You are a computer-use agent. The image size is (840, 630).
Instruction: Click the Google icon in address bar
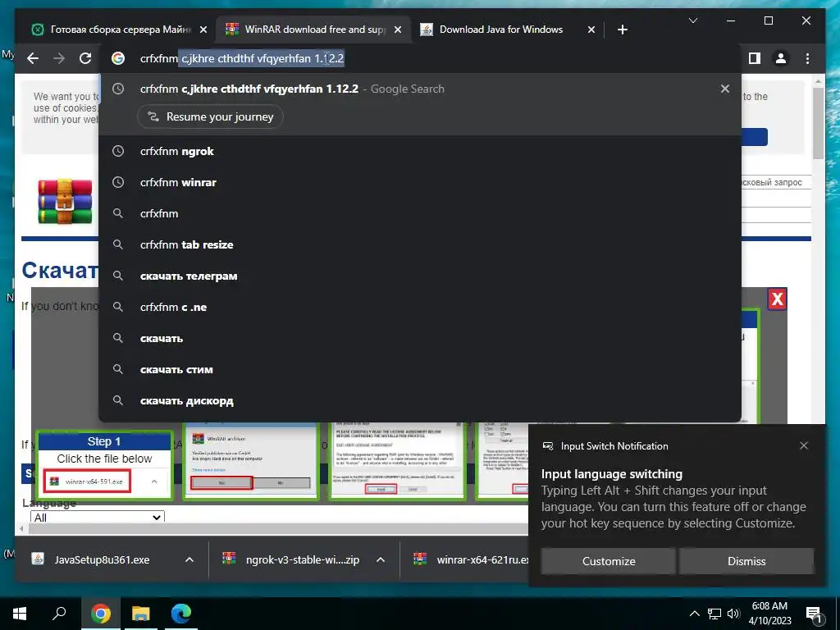(x=118, y=58)
